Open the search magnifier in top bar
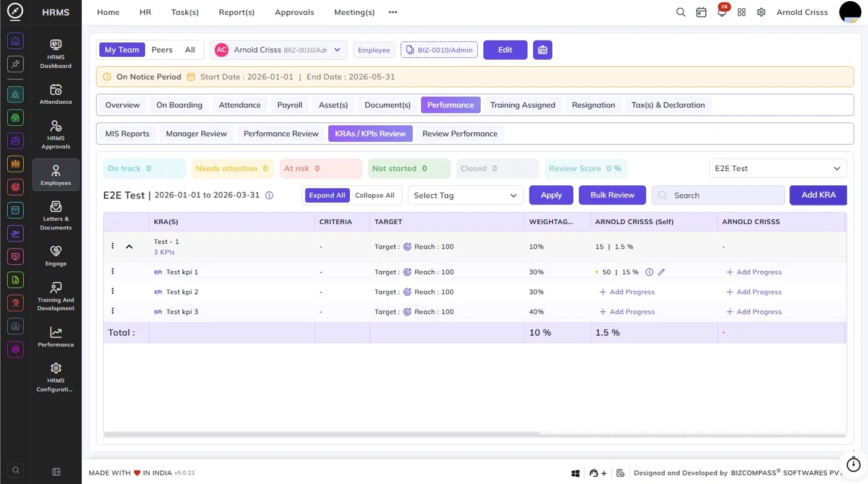The image size is (868, 484). 681,12
